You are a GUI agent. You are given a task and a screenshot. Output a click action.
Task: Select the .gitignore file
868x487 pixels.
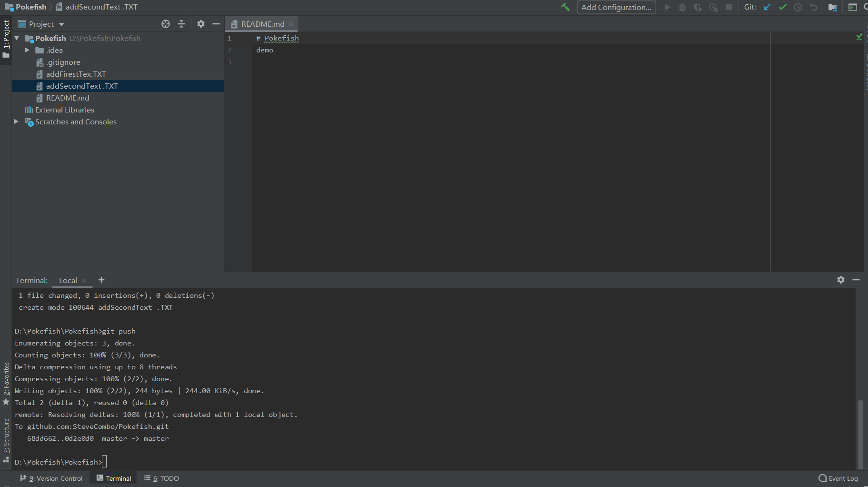(63, 62)
